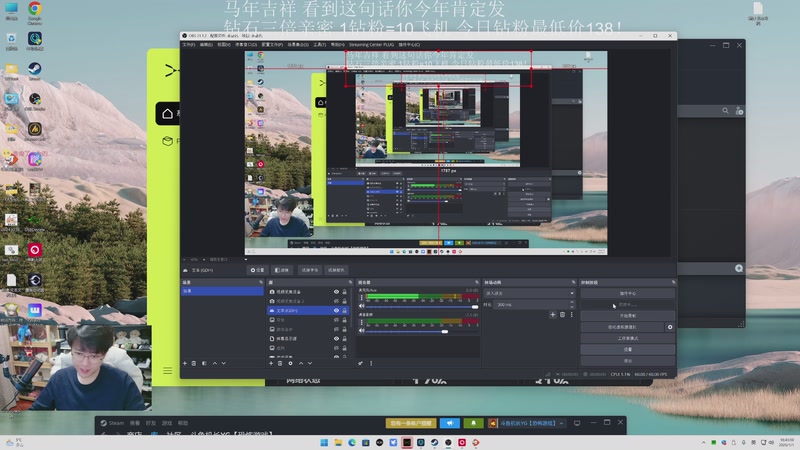Image resolution: width=800 pixels, height=450 pixels.
Task: Move the scene down with the 场景 dock arrow
Action: (224, 363)
